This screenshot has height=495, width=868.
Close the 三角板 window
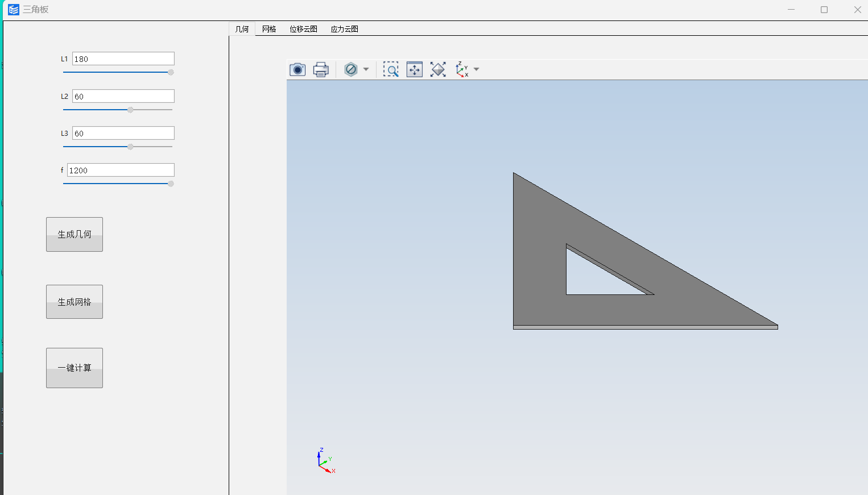857,10
